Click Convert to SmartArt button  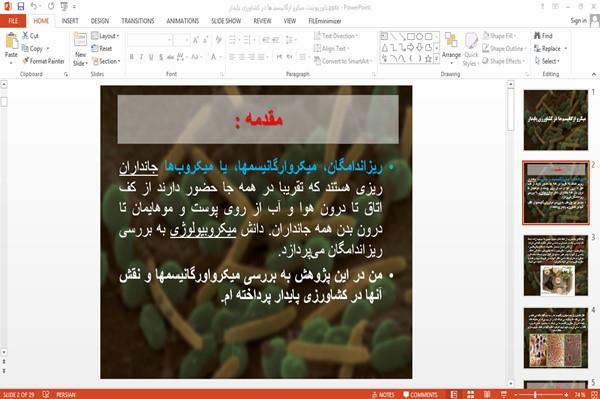pos(342,61)
